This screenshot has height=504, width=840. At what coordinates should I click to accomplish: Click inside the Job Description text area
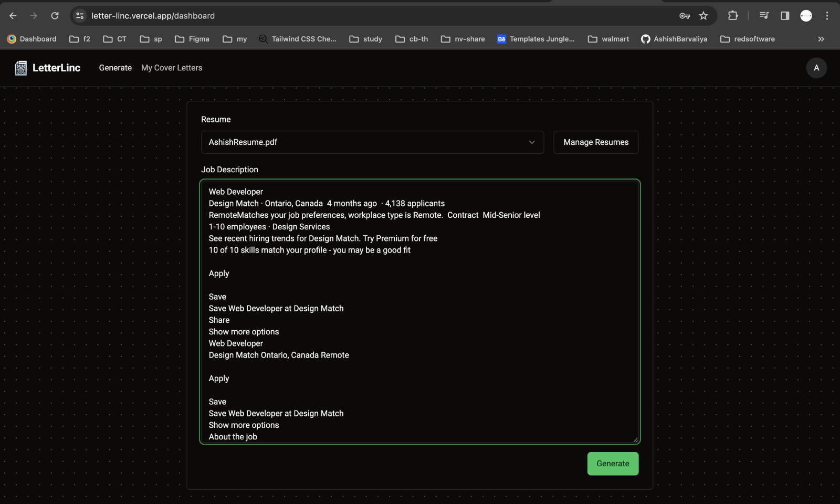(420, 312)
